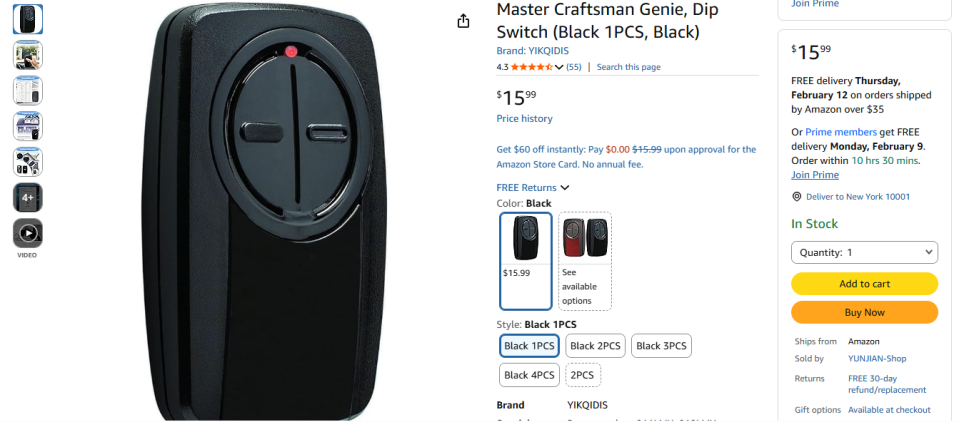The width and height of the screenshot is (964, 422).
Task: Open the star rating popover chevron
Action: tap(559, 67)
